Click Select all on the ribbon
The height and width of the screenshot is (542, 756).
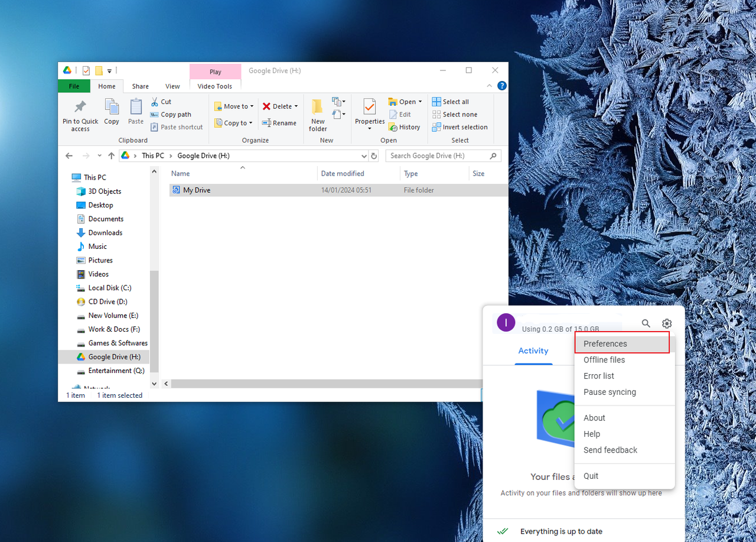pyautogui.click(x=451, y=101)
